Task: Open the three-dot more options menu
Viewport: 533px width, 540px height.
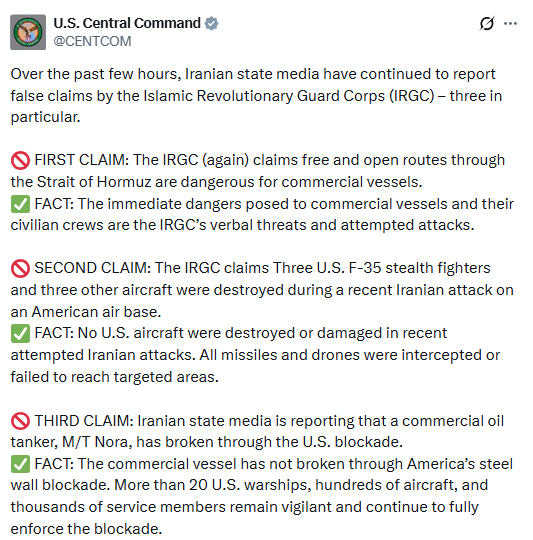Action: point(510,23)
